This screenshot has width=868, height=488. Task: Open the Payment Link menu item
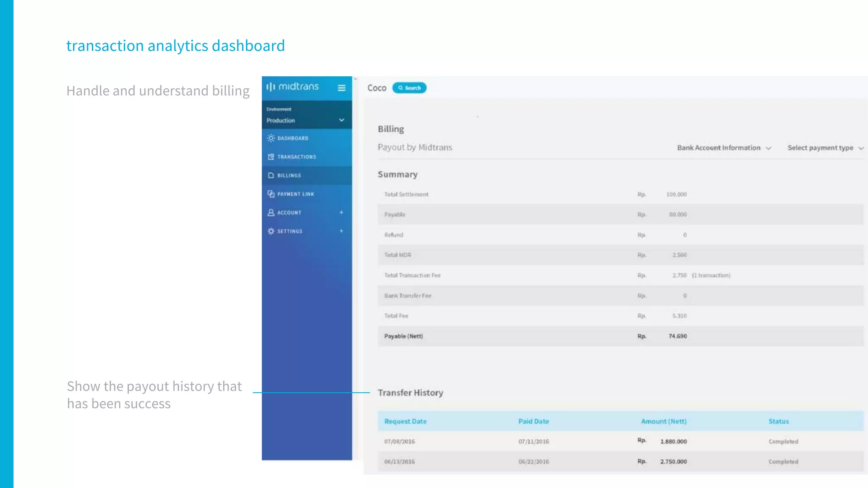296,194
